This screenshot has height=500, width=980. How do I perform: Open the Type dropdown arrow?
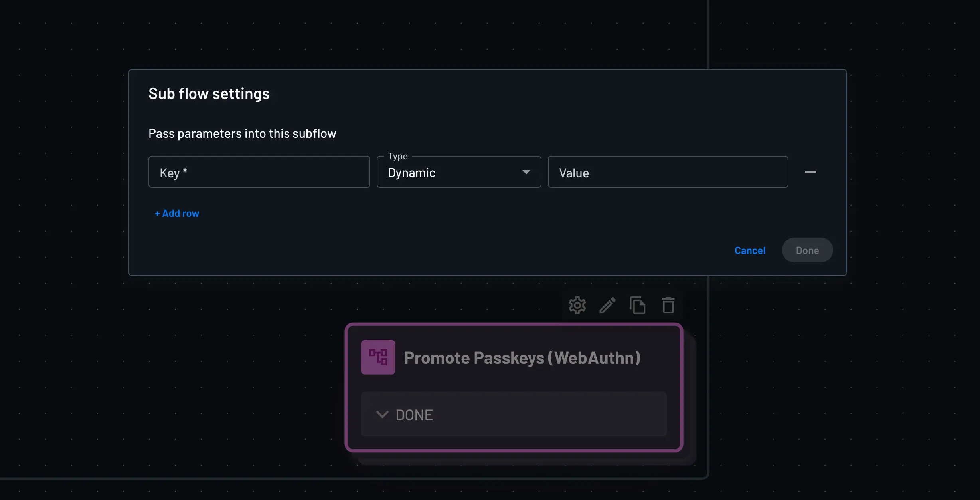526,172
